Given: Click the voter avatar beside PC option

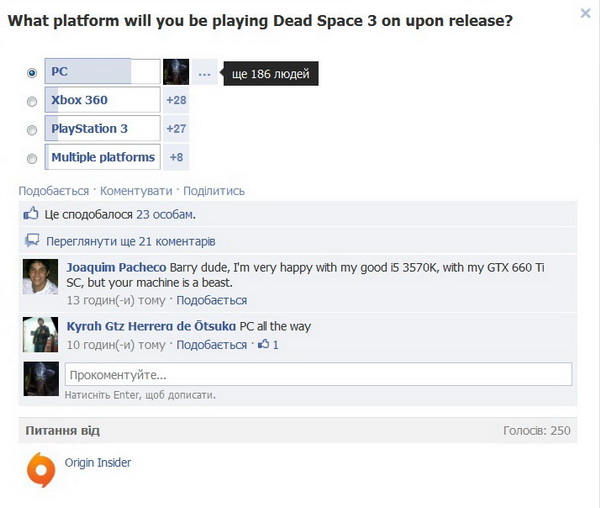Looking at the screenshot, I should [x=176, y=72].
